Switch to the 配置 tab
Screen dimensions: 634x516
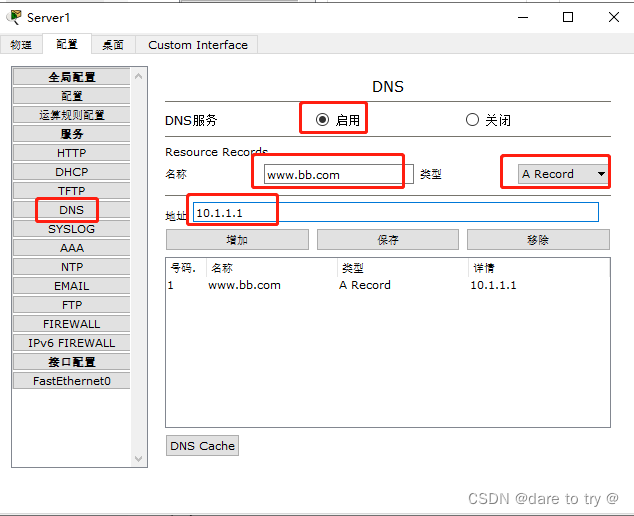(x=67, y=44)
